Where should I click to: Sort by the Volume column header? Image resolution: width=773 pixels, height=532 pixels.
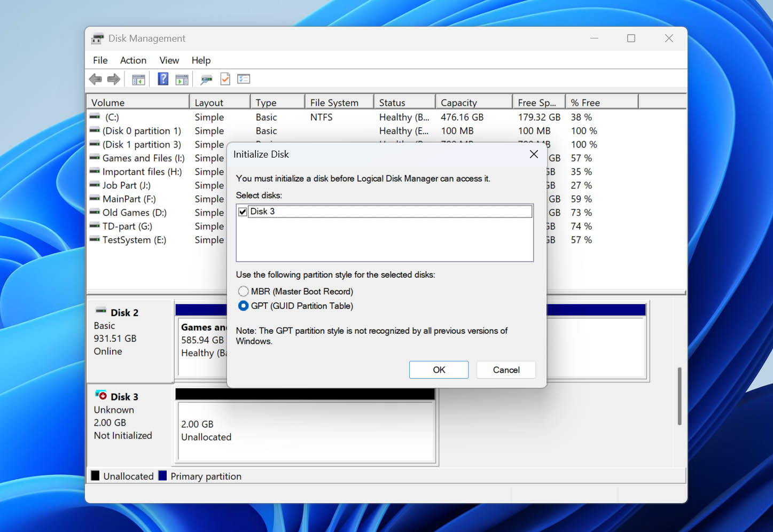coord(138,102)
